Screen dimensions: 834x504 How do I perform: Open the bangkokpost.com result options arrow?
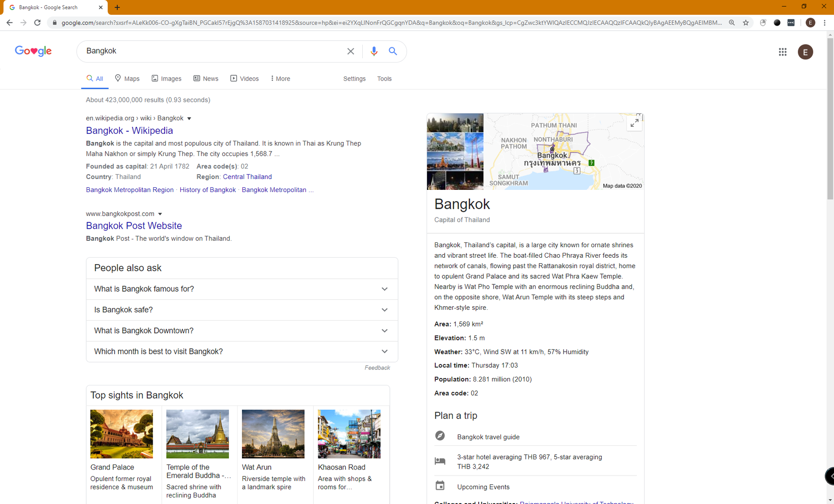[160, 214]
